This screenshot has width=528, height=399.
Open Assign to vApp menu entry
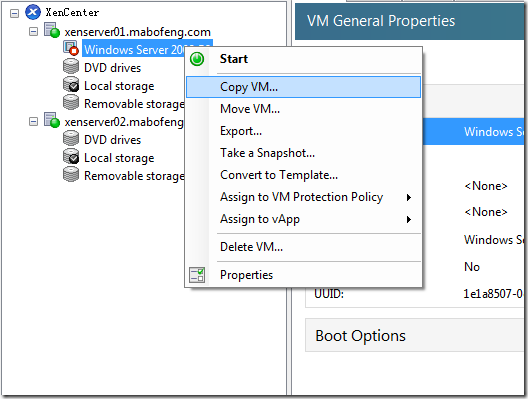point(303,219)
